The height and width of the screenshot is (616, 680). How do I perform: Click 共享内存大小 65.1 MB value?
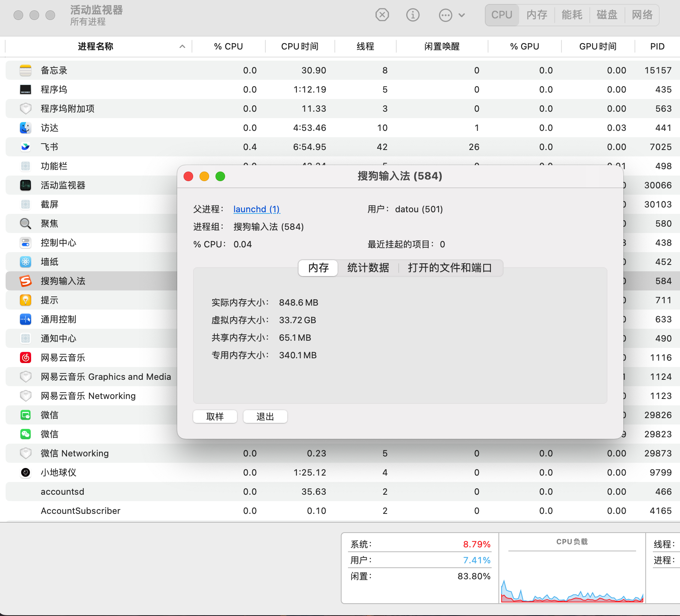[295, 338]
